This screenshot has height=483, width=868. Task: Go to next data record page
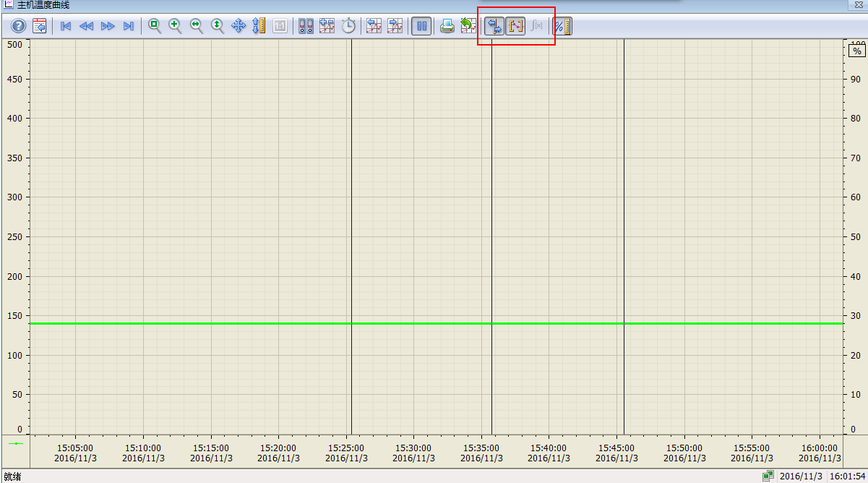click(108, 27)
